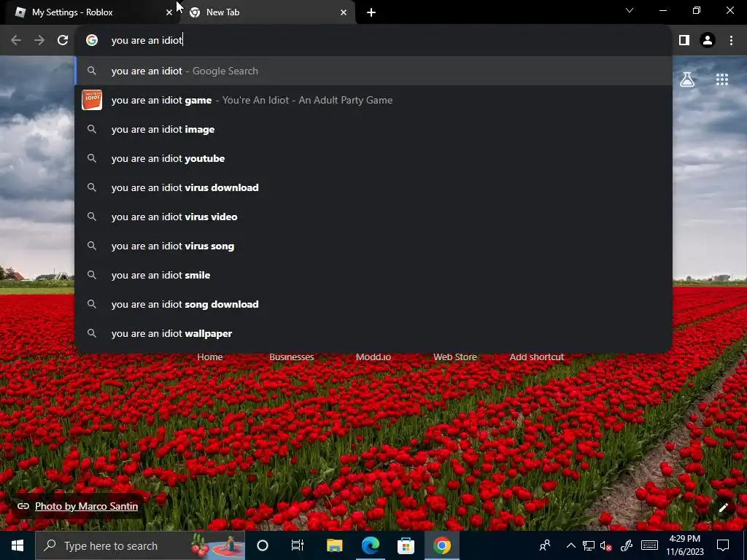Click the forward navigation arrow
The image size is (747, 560).
pyautogui.click(x=39, y=41)
